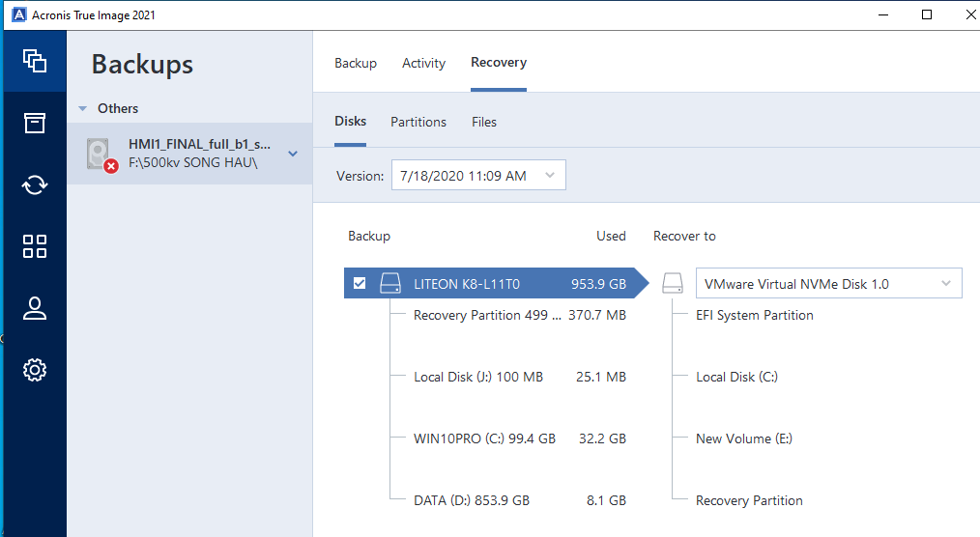Switch to the Activity tab
This screenshot has width=980, height=537.
[x=423, y=63]
